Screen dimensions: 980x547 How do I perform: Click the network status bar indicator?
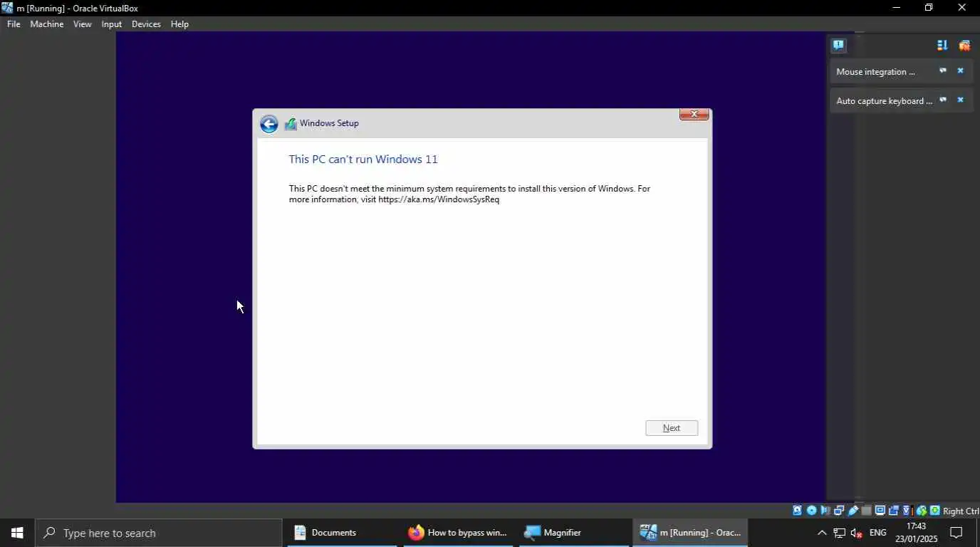click(839, 511)
